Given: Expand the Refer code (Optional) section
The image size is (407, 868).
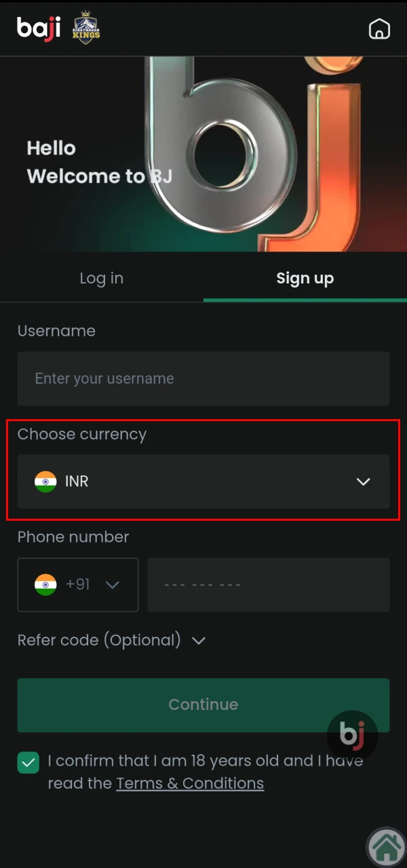Looking at the screenshot, I should pyautogui.click(x=198, y=639).
